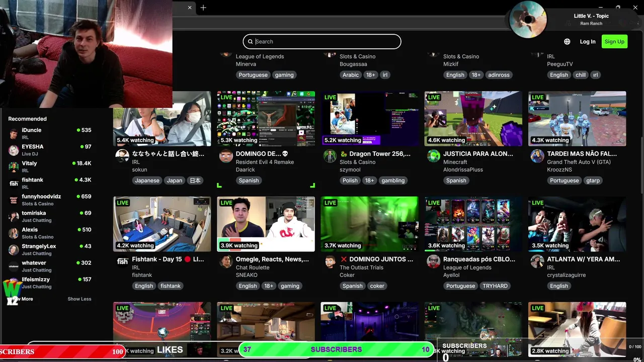This screenshot has width=644, height=362.
Task: Select the Japan tag under sokun
Action: point(175,180)
